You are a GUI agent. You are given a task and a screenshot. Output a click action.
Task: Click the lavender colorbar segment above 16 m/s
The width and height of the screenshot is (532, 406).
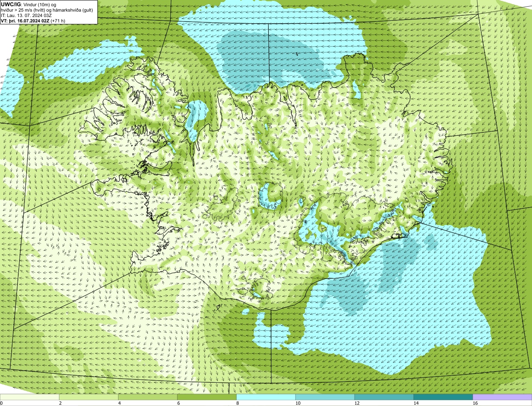click(x=502, y=397)
